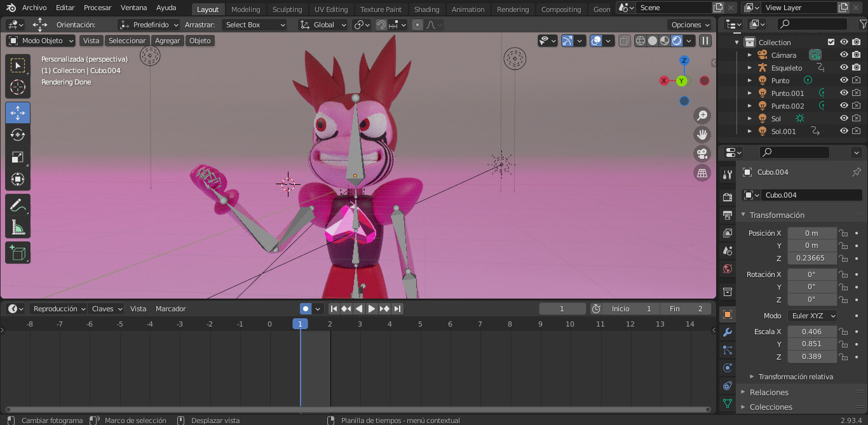Click the Add Cube tool
This screenshot has width=868, height=425.
coord(18,253)
